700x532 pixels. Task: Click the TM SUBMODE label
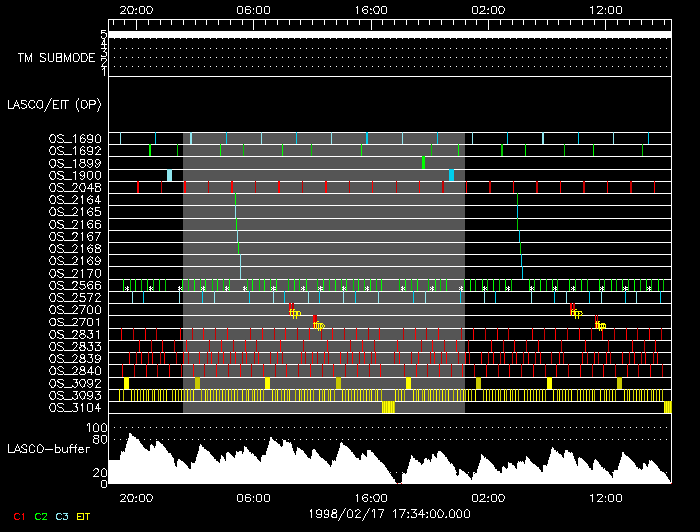point(56,58)
